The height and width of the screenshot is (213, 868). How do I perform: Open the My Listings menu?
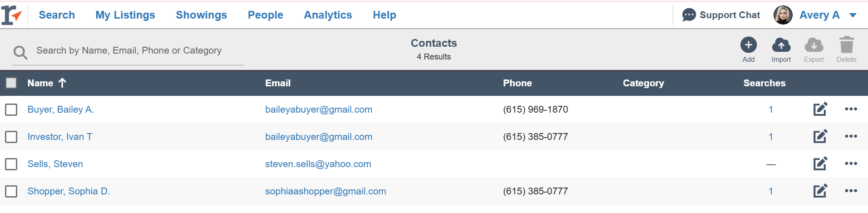click(x=125, y=15)
